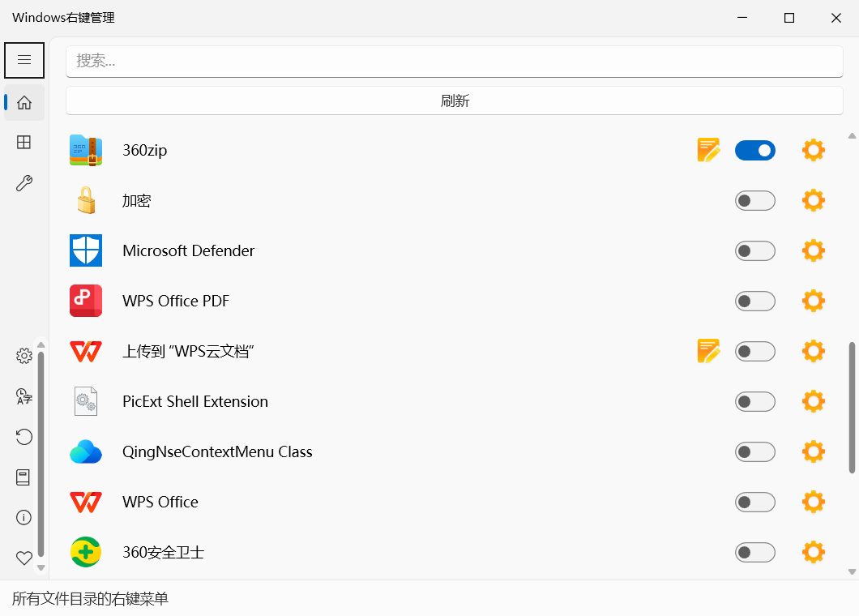
Task: Click main list scroll-down arrow
Action: point(852,571)
